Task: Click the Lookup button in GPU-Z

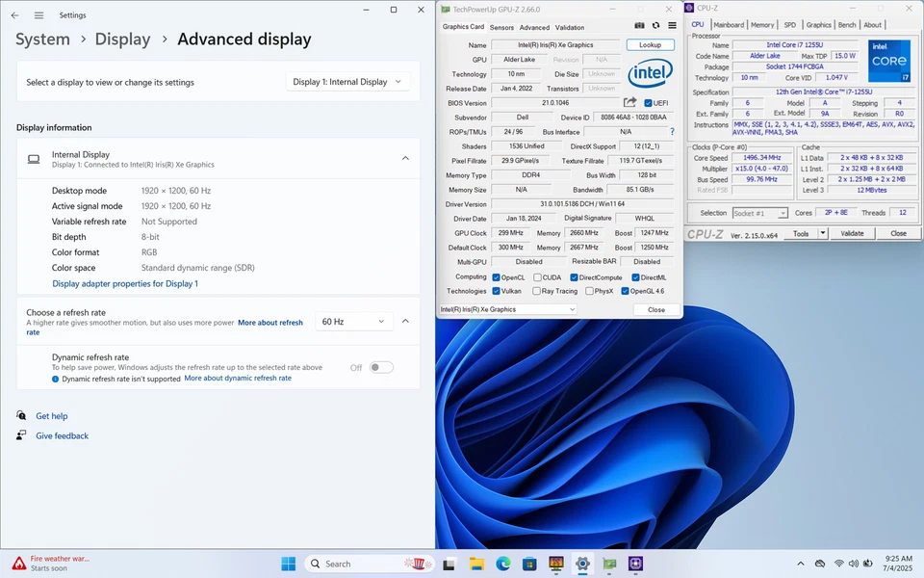Action: [650, 45]
